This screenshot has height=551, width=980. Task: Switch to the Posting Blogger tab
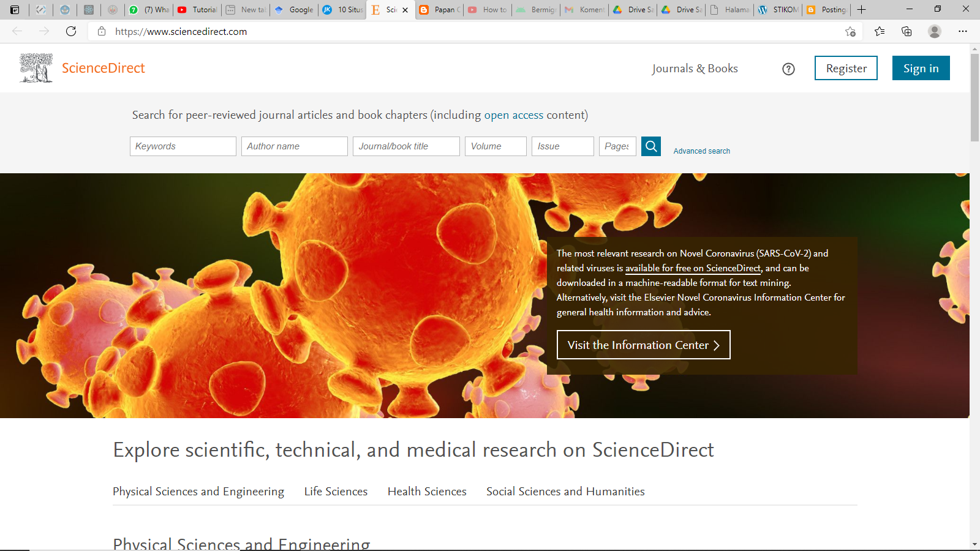pyautogui.click(x=827, y=9)
